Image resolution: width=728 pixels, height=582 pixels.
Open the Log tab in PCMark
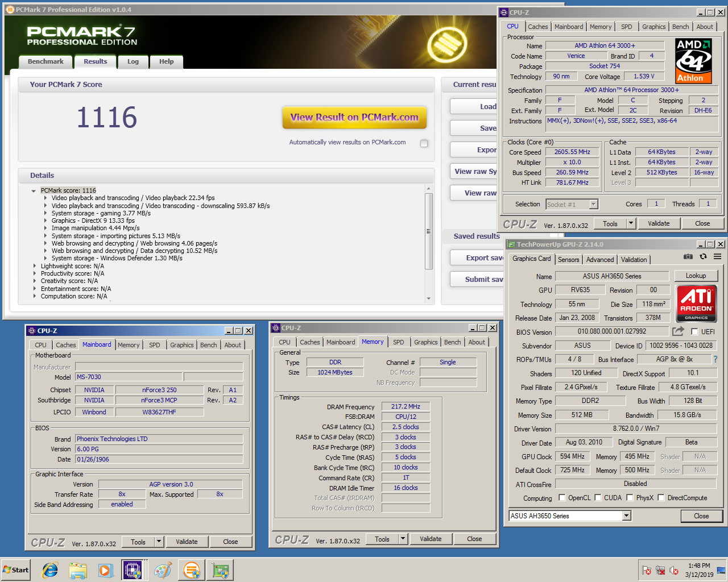133,62
